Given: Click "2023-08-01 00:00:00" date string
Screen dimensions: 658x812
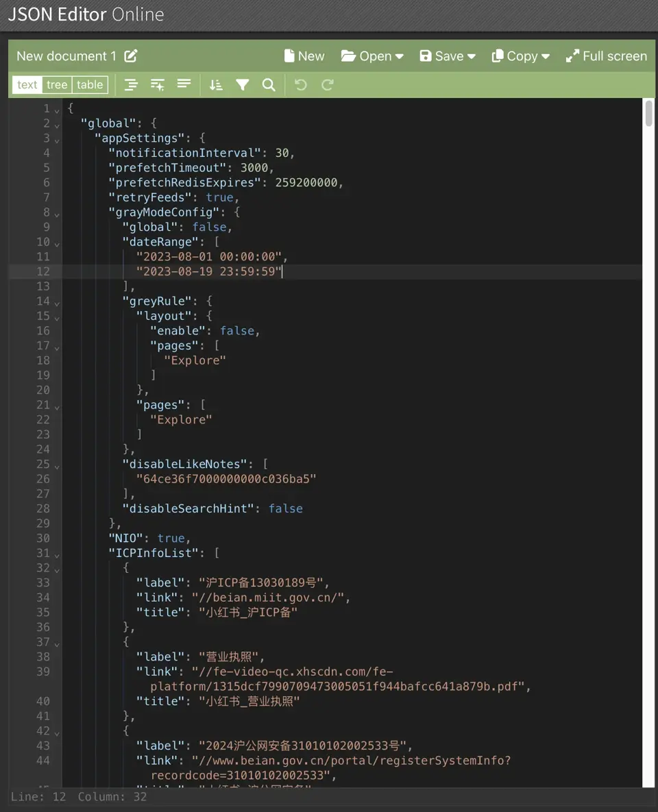Looking at the screenshot, I should (209, 256).
